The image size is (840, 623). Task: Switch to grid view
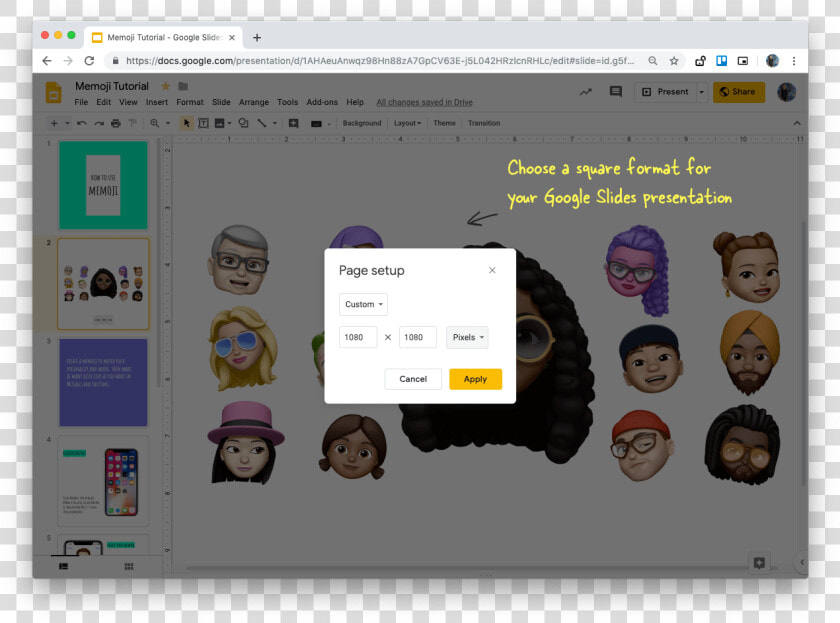[x=129, y=566]
